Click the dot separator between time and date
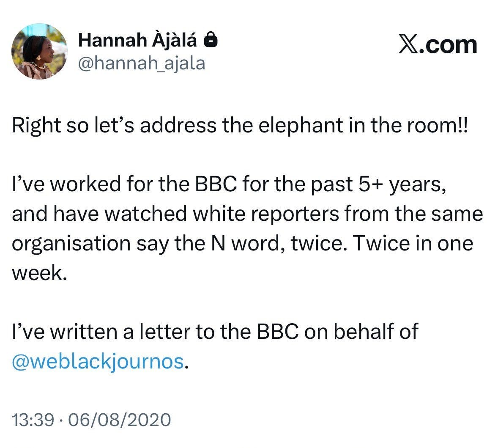The image size is (498, 448). point(60,420)
